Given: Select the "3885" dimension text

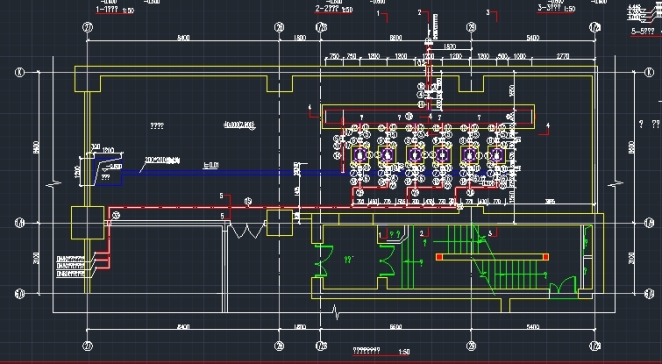Looking at the screenshot, I should [x=550, y=201].
